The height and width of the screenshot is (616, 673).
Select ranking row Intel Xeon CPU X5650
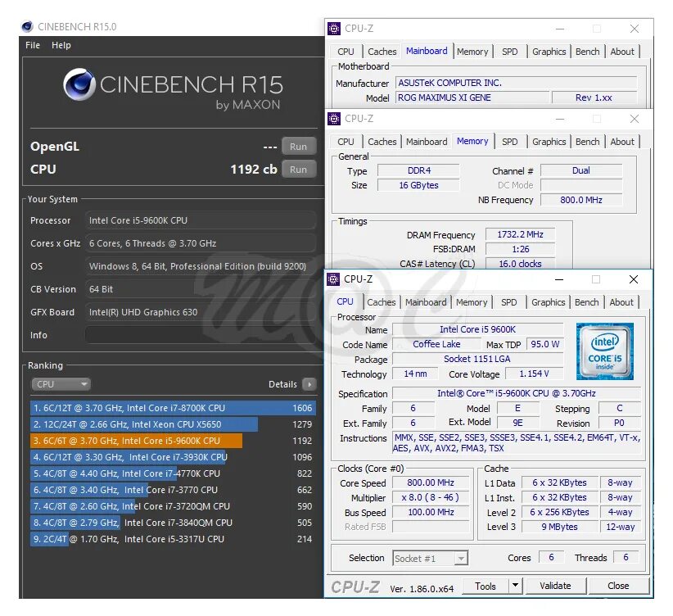click(x=173, y=424)
